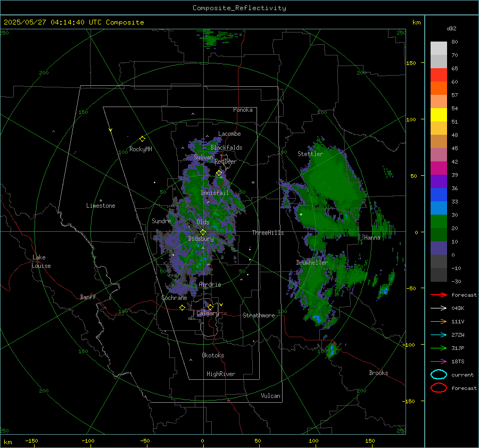
Task: Click the cyan current ellipse legend icon
Action: 439,374
